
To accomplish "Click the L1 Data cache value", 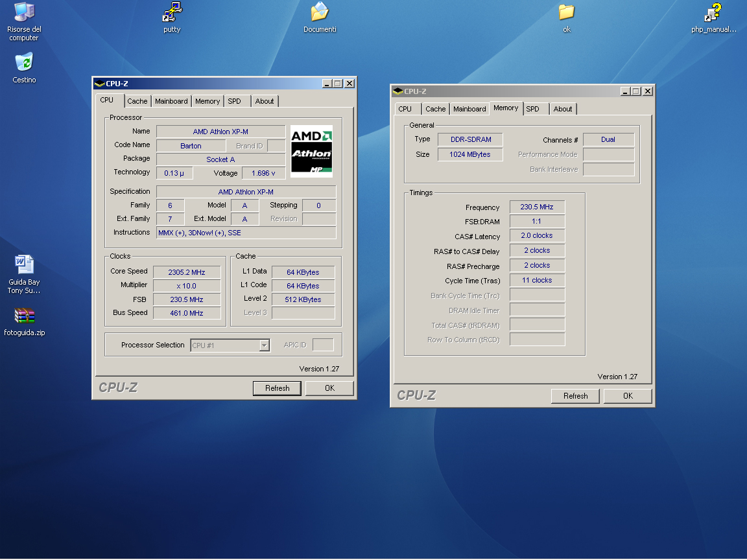I will [x=303, y=272].
